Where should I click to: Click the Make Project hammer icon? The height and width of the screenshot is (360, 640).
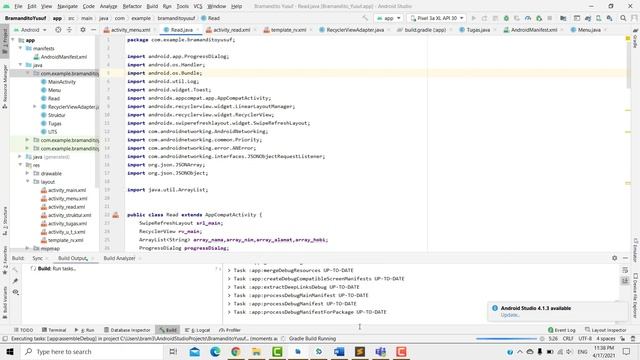pos(365,18)
